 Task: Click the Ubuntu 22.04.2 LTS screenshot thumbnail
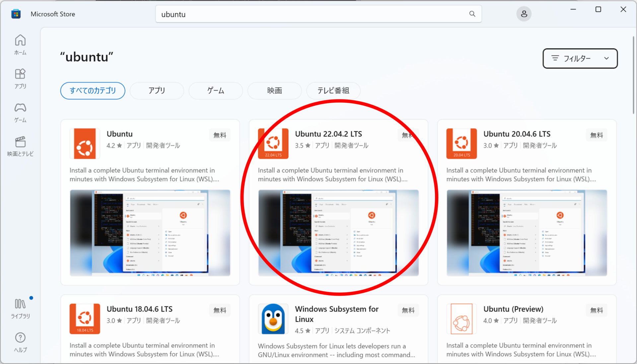pos(338,233)
